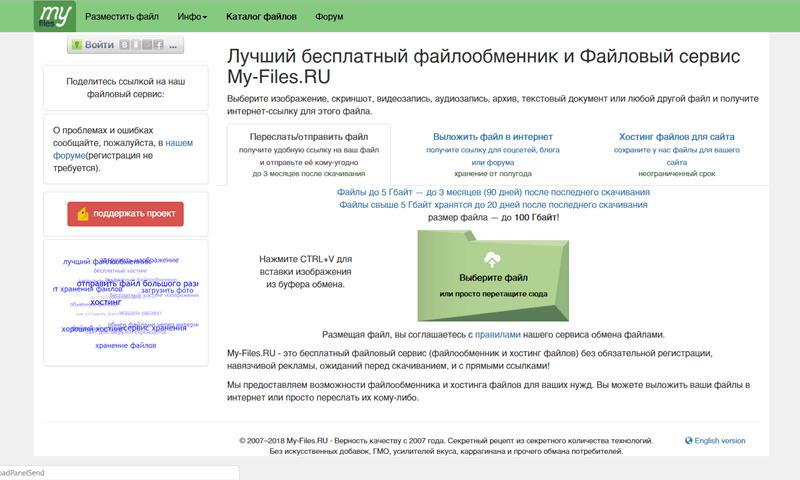Show more login options via the ellipsis

[x=173, y=46]
